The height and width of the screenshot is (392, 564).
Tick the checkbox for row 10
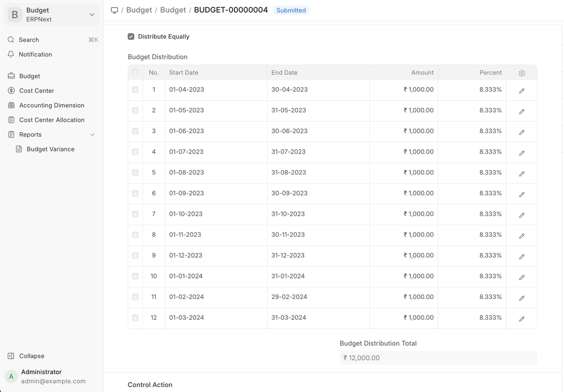(x=135, y=276)
